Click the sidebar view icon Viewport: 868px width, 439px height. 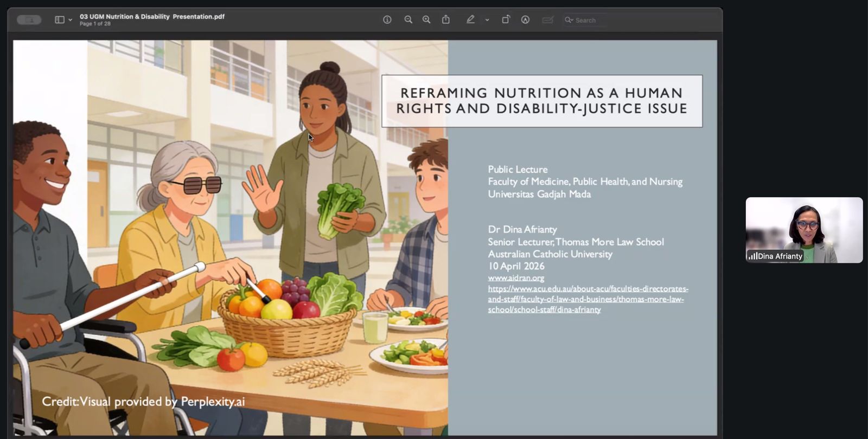[x=60, y=20]
